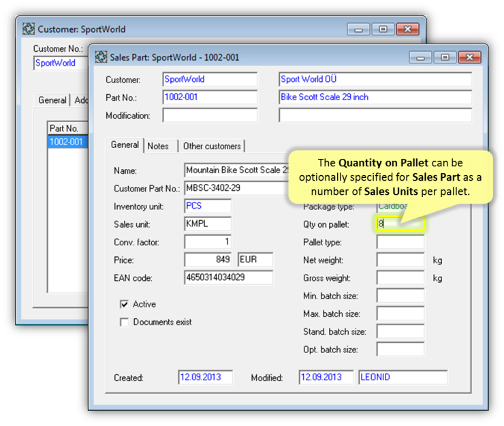Close the Sales Part window
This screenshot has width=504, height=426.
[x=469, y=57]
